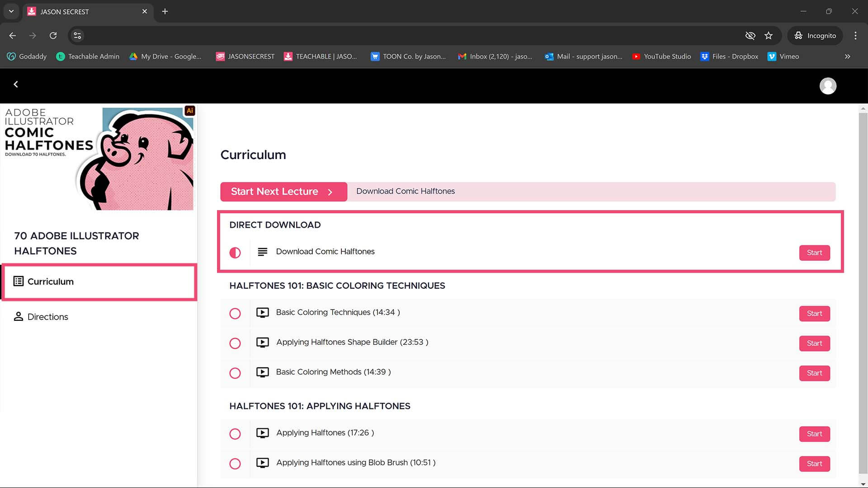The height and width of the screenshot is (488, 868).
Task: Open the Chrome three-dot menu
Action: click(855, 36)
